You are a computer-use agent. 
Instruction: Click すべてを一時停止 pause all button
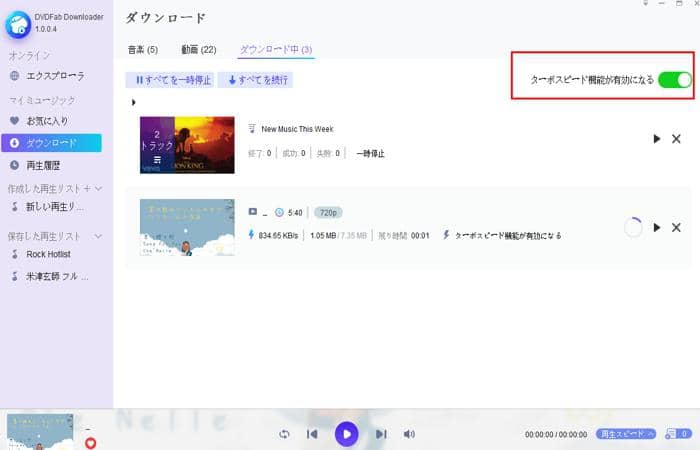click(x=170, y=79)
